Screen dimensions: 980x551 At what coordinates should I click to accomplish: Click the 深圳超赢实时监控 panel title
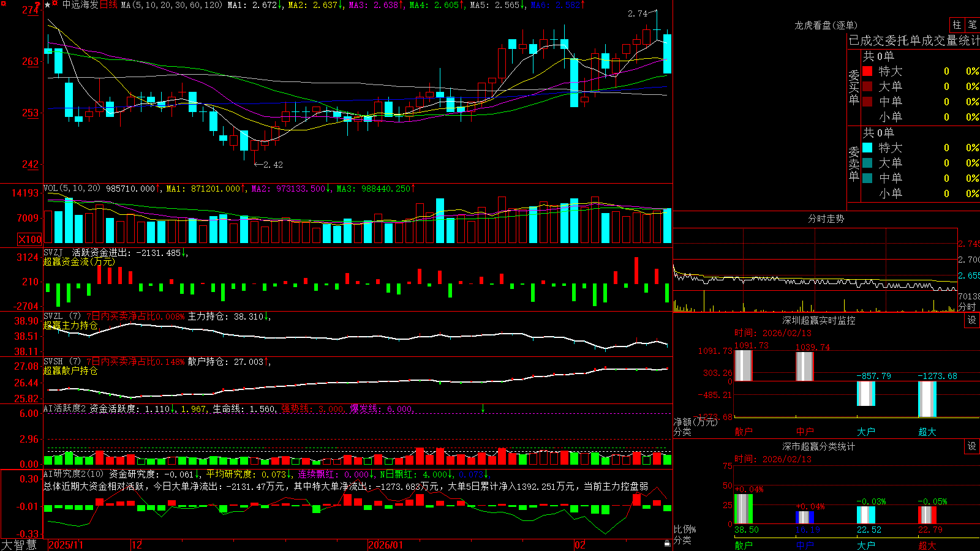pos(818,320)
